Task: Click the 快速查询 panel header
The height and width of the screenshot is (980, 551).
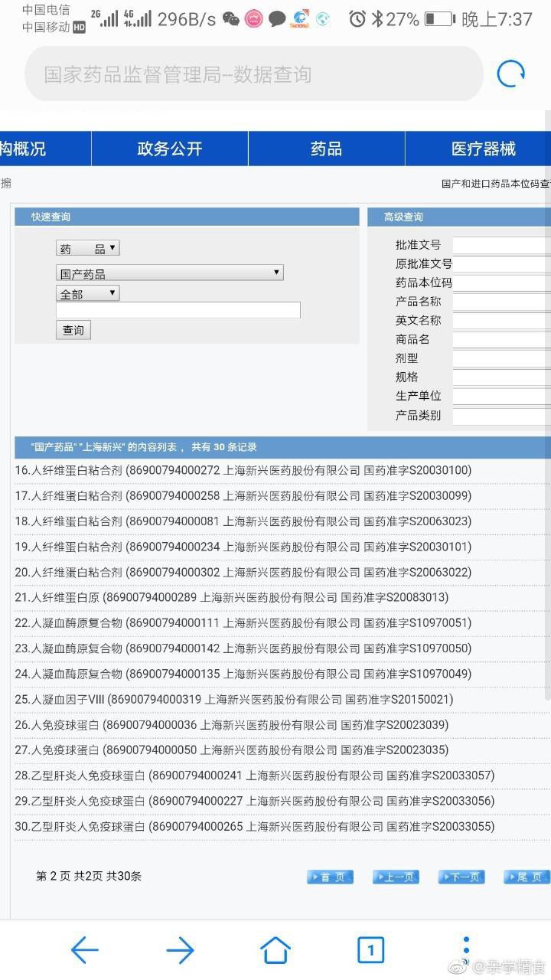Action: 187,217
